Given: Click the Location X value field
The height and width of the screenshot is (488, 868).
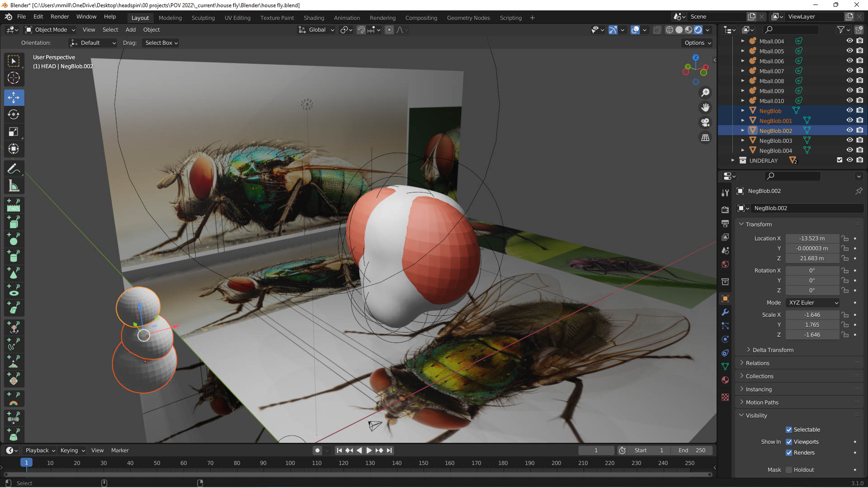Looking at the screenshot, I should 812,239.
